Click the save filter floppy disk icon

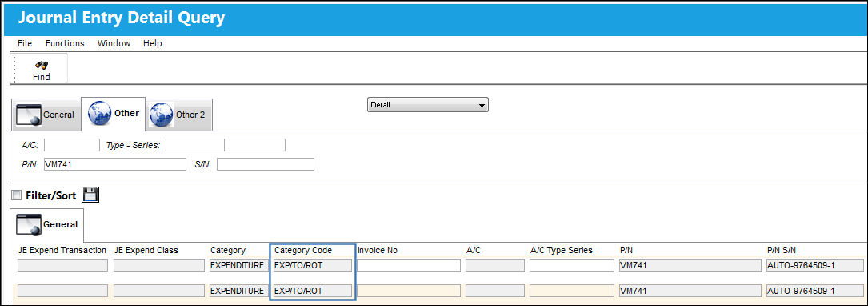pyautogui.click(x=90, y=195)
